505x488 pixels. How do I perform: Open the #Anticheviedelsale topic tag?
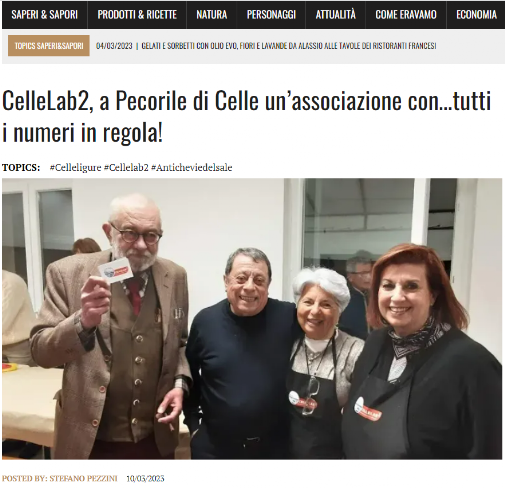point(191,167)
